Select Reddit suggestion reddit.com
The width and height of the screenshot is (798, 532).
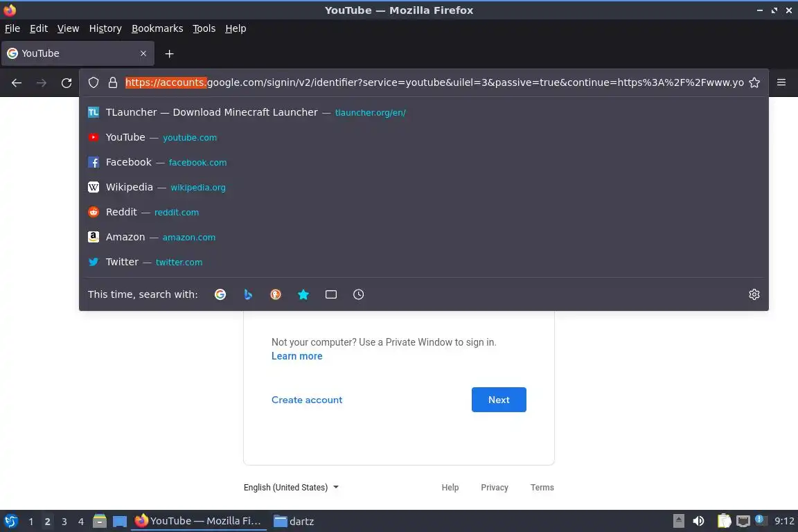coord(423,212)
